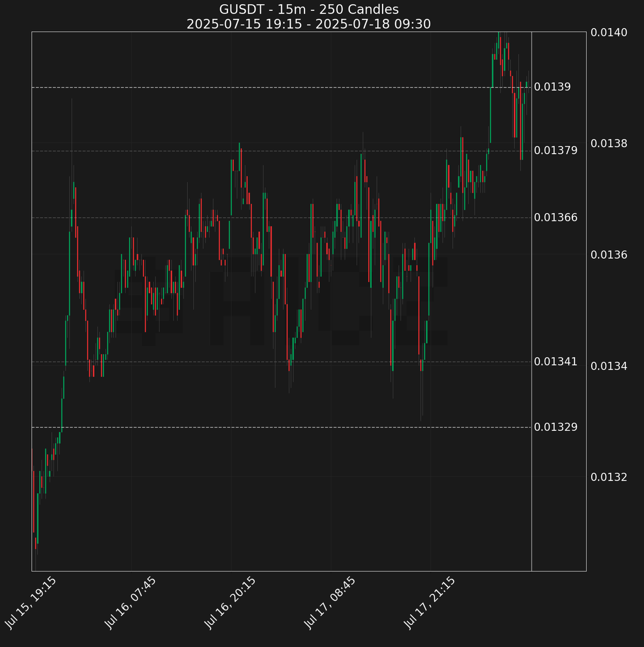This screenshot has width=644, height=647.
Task: Click the 0.01366 level label
Action: click(x=556, y=217)
